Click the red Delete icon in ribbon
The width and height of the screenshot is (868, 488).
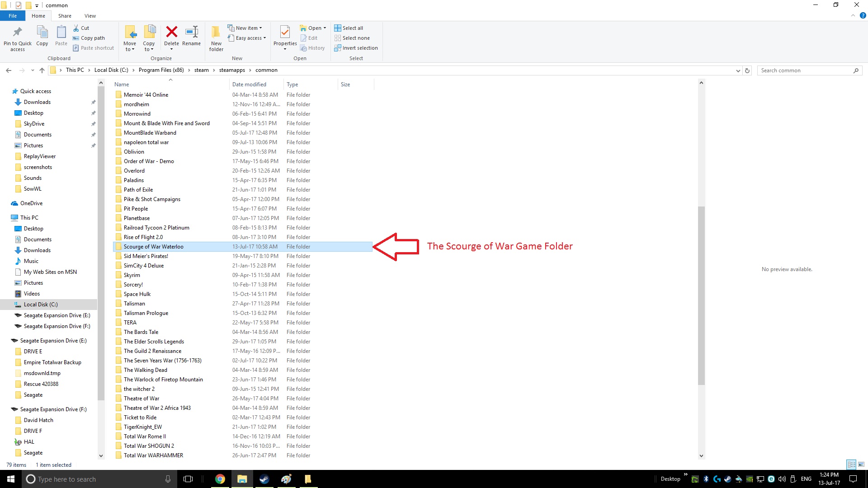pyautogui.click(x=171, y=33)
